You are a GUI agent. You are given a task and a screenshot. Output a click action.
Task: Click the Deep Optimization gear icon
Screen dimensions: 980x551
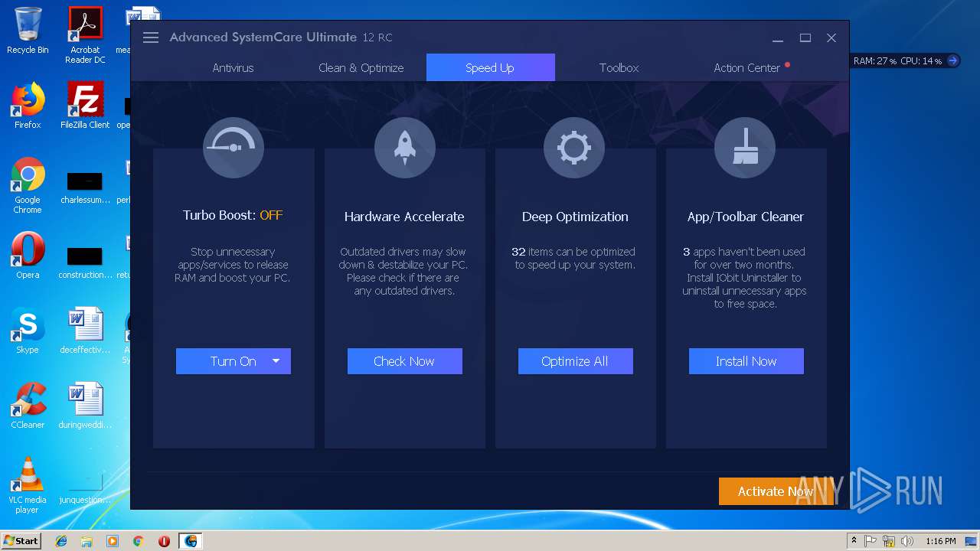(574, 148)
